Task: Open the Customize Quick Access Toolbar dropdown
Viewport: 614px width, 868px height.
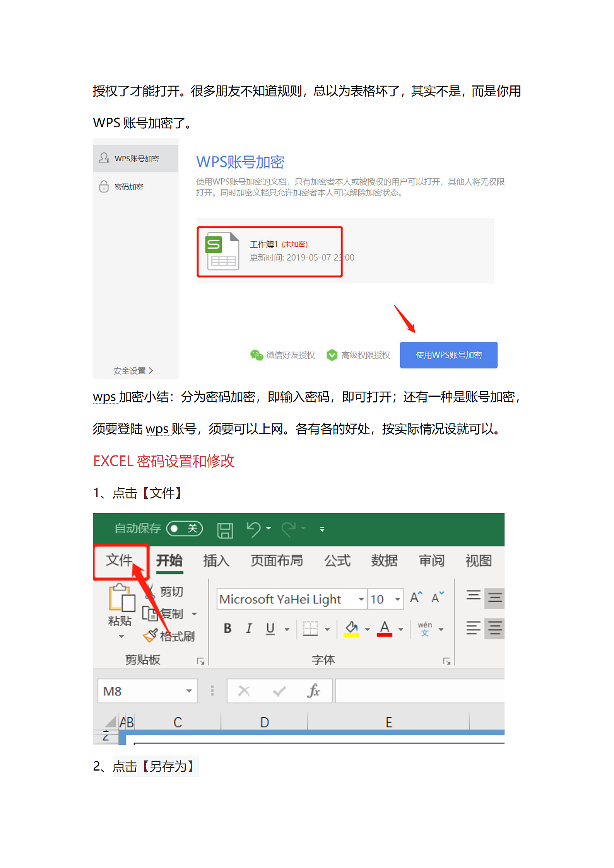Action: click(322, 529)
